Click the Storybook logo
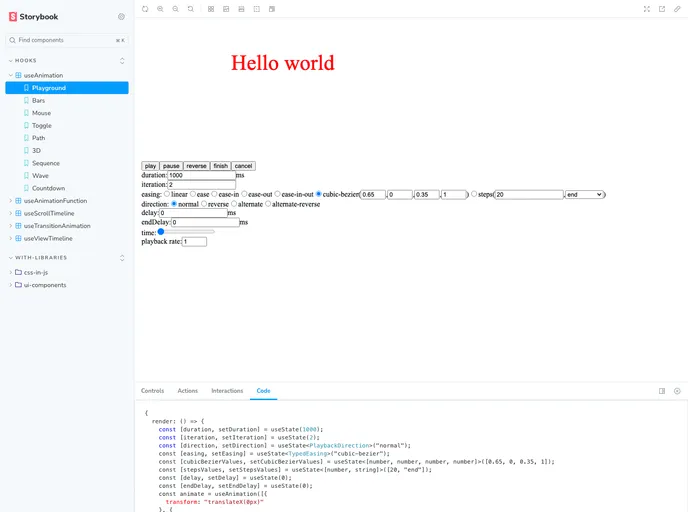 33,17
